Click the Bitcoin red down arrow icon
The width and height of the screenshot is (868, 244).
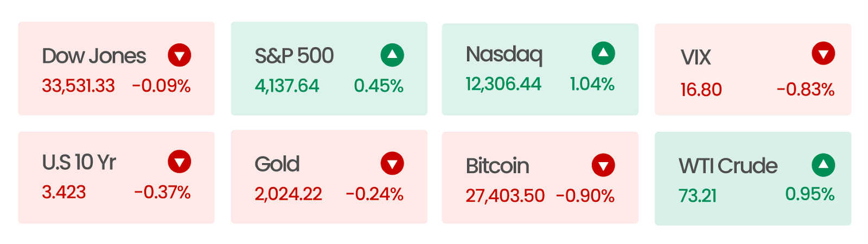pos(603,165)
